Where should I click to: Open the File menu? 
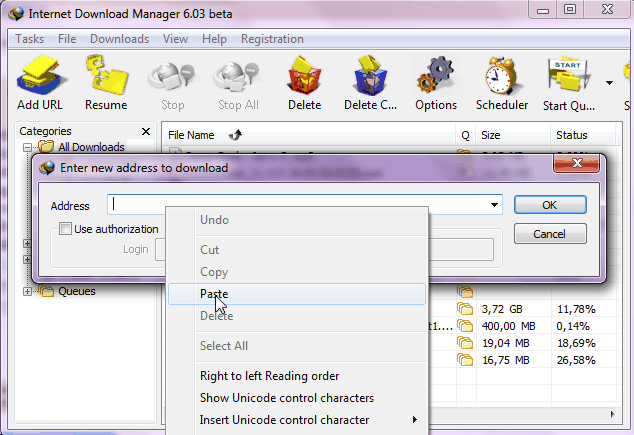[x=67, y=39]
